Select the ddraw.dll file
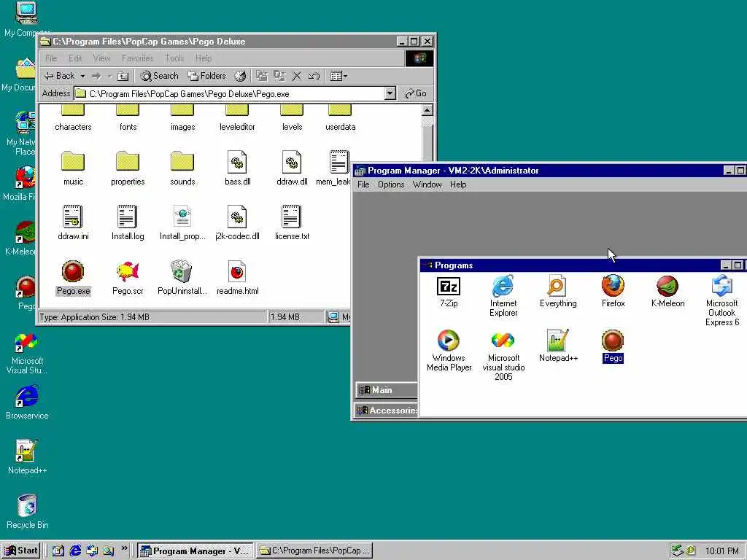Viewport: 747px width, 560px height. click(x=292, y=168)
